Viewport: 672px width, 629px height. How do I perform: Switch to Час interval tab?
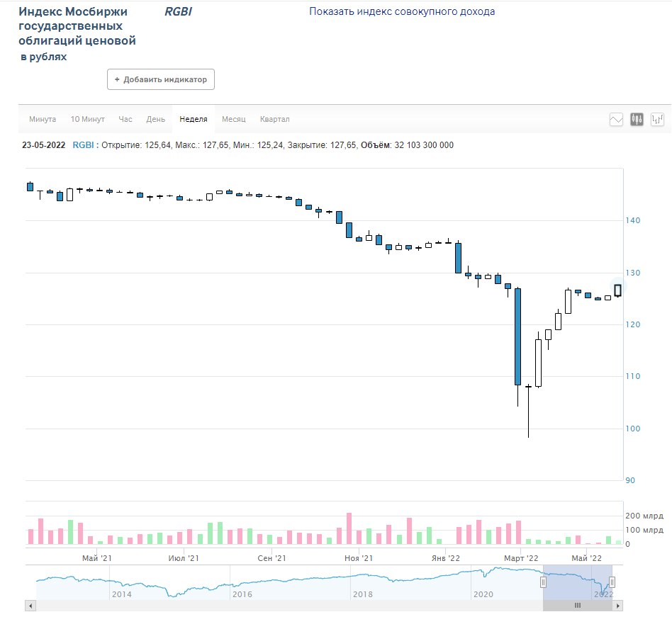125,119
